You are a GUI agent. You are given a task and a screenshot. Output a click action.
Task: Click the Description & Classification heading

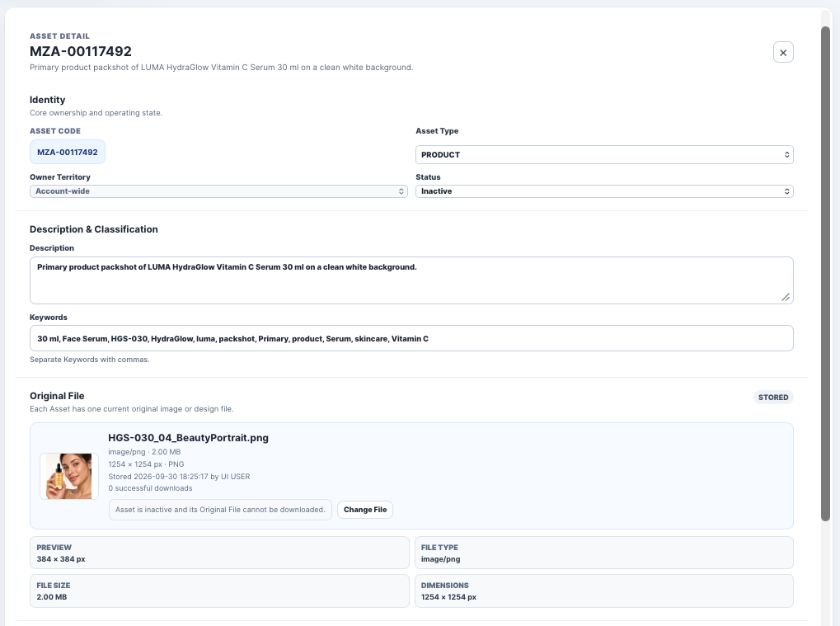tap(94, 229)
